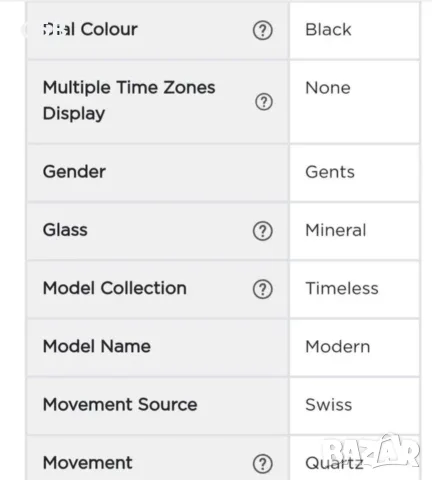
Task: Select the Movement Source label
Action: click(x=120, y=405)
